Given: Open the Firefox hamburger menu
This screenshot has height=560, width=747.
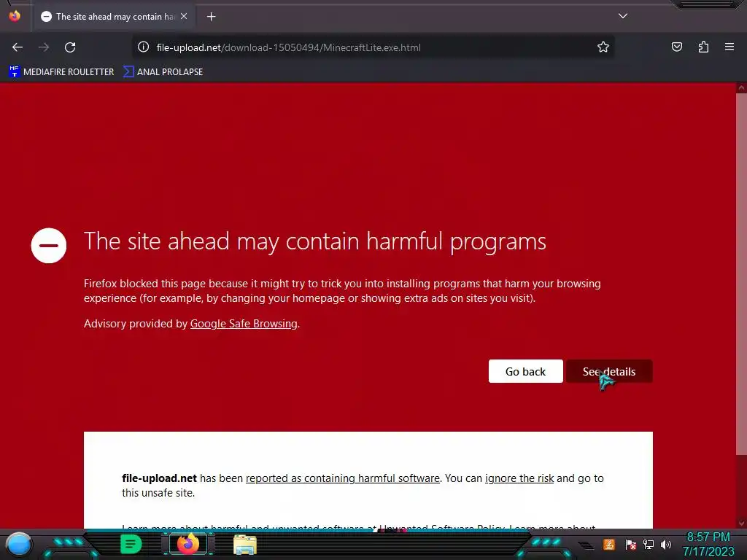Looking at the screenshot, I should [x=729, y=47].
